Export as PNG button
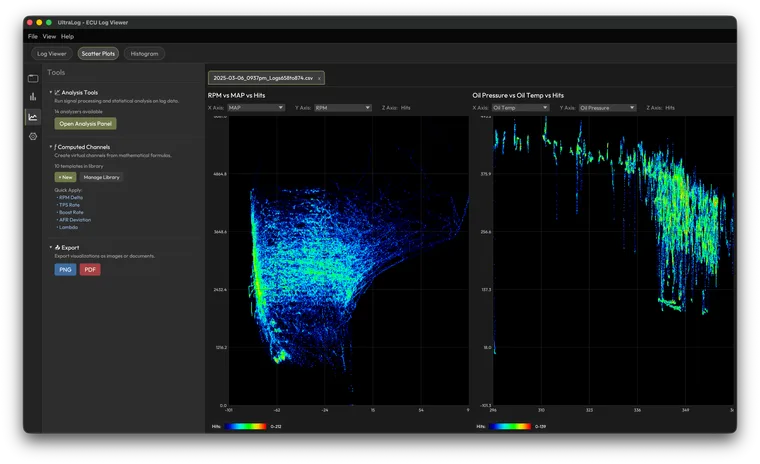Viewport: 760px width, 464px height. (65, 270)
